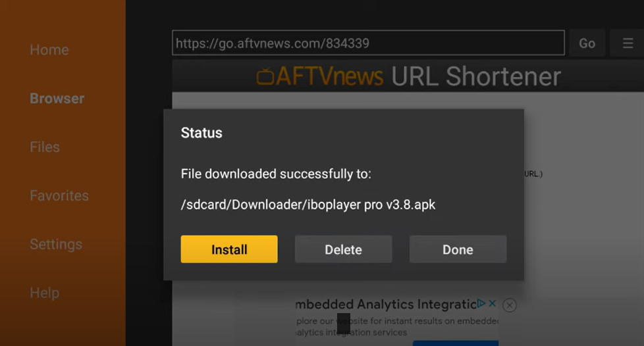Click the AFTVnews TV logo icon
644x346 pixels.
tap(265, 76)
